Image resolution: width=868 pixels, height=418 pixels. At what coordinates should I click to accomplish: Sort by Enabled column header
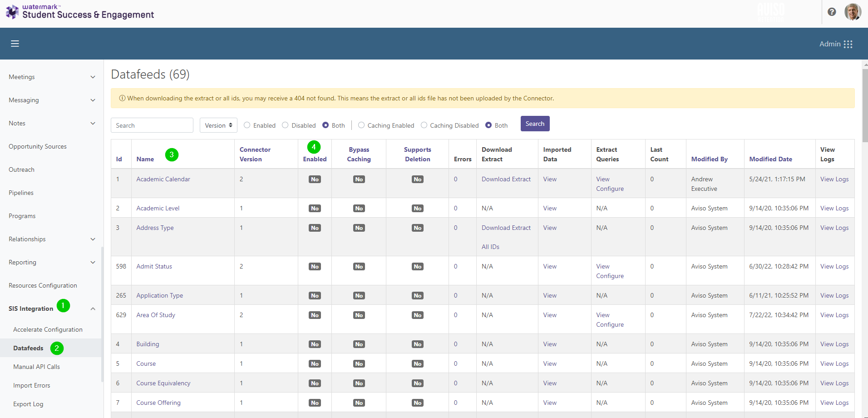click(315, 159)
